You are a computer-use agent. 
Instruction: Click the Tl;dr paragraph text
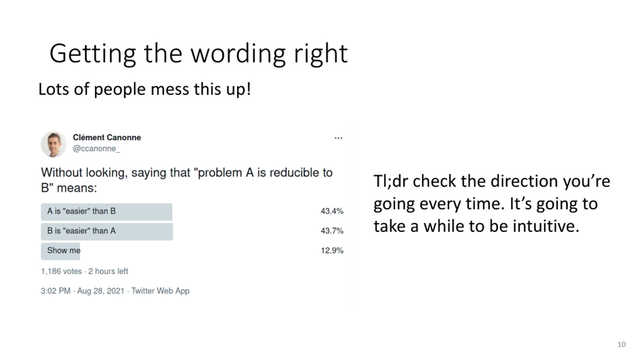(x=492, y=204)
